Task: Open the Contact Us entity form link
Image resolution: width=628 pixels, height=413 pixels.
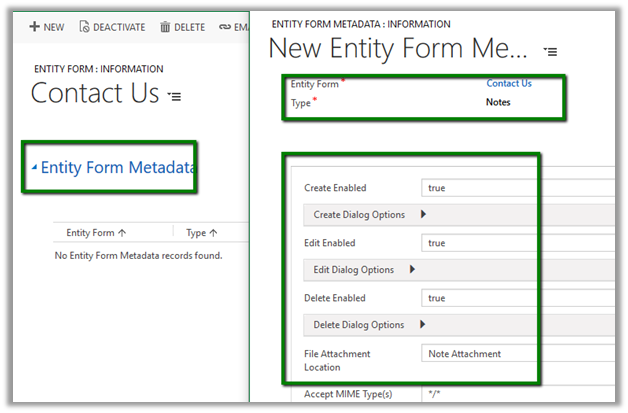Action: point(508,84)
